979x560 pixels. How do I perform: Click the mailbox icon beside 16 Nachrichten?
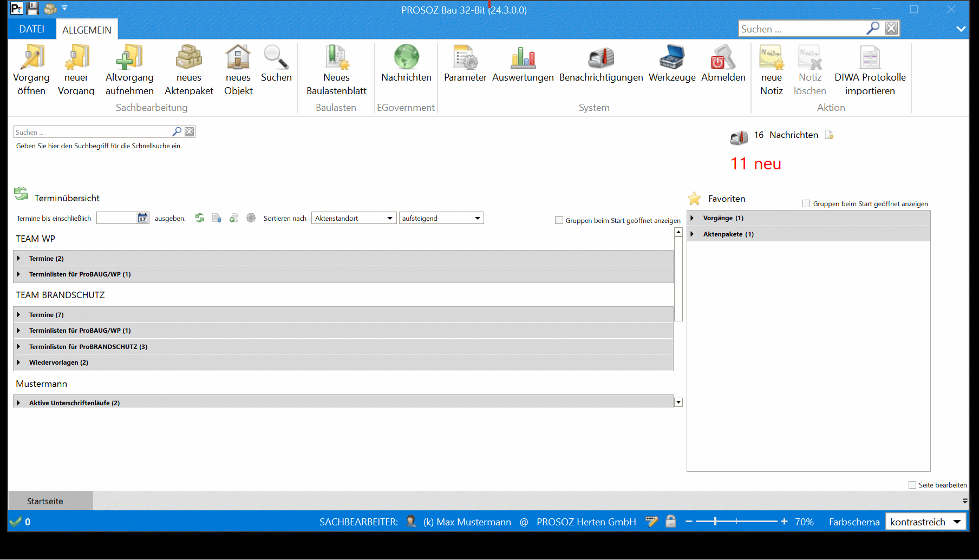(739, 137)
